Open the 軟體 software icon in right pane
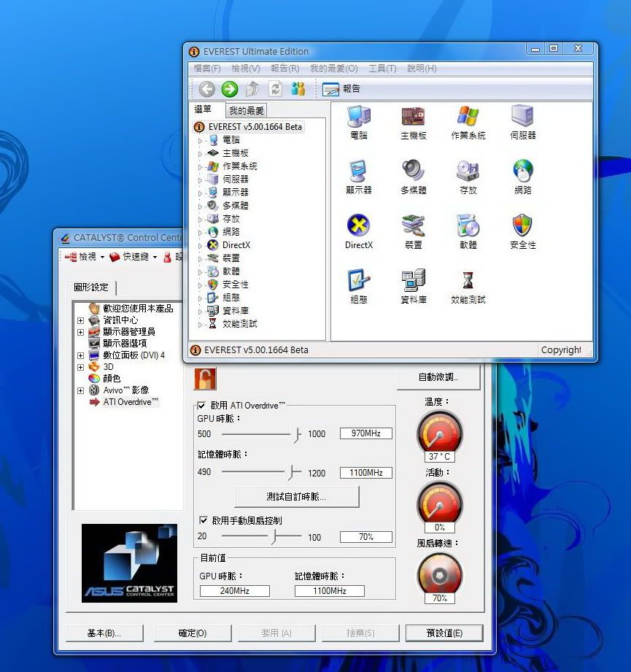 click(x=468, y=232)
